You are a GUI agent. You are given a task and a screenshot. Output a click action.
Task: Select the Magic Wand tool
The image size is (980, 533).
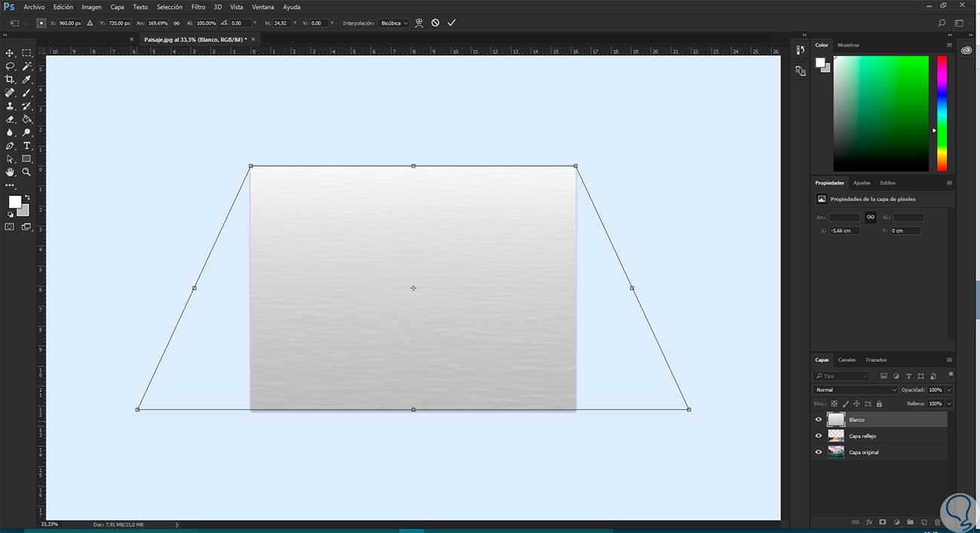click(26, 66)
